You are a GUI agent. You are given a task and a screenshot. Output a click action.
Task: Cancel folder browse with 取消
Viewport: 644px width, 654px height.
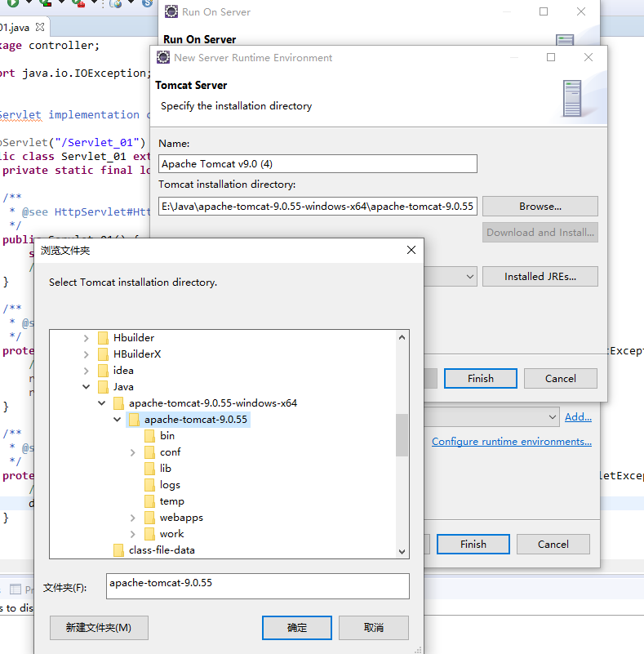point(374,628)
